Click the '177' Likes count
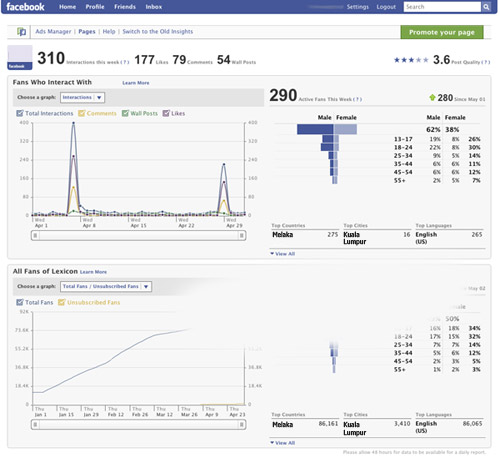This screenshot has height=458, width=500. pos(144,60)
